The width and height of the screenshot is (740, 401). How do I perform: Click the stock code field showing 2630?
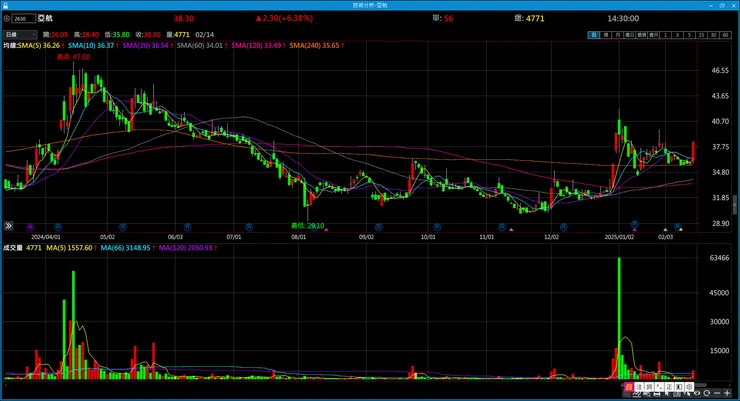(x=24, y=18)
